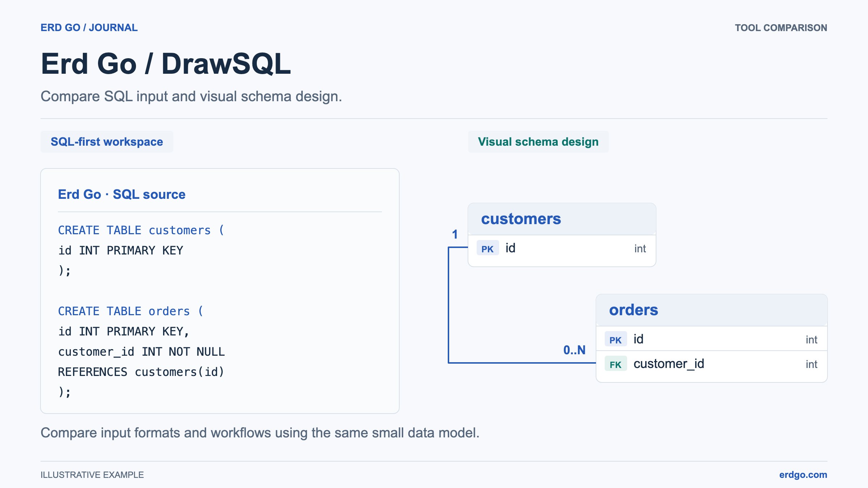
Task: Click the orders table header
Action: pyautogui.click(x=711, y=310)
